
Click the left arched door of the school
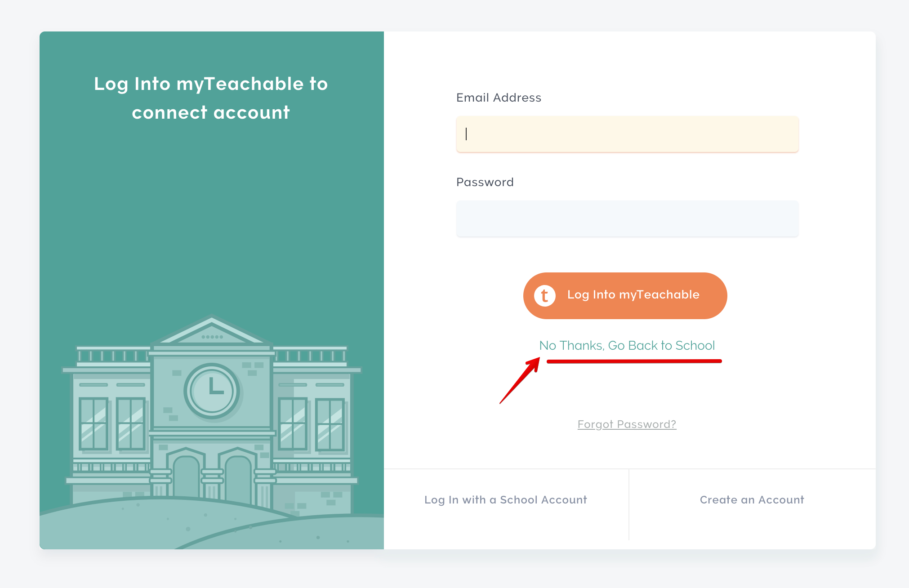pos(186,476)
